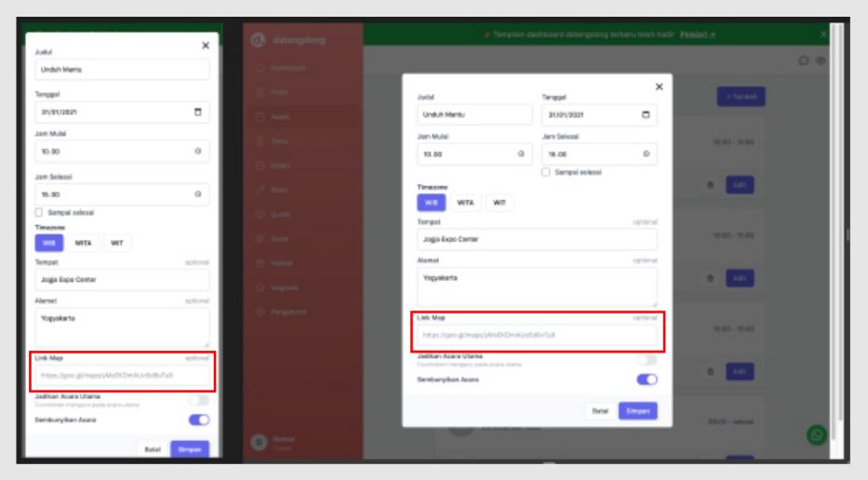
Task: Click the calendar icon in the left mobile form
Action: coord(196,113)
